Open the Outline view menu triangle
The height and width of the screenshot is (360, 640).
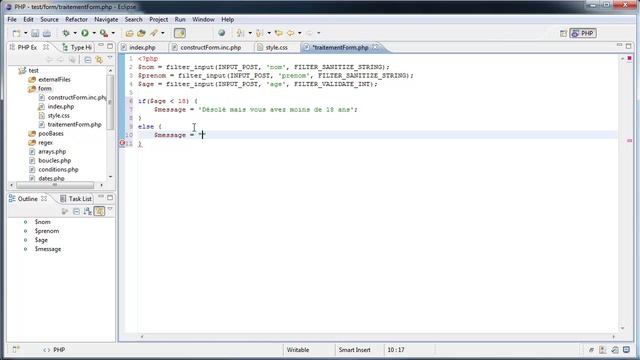[110, 210]
